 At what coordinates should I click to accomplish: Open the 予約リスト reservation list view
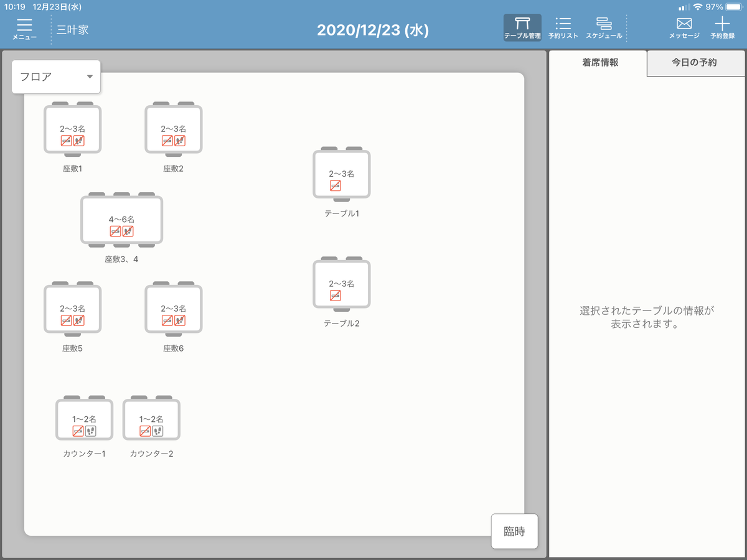(563, 28)
